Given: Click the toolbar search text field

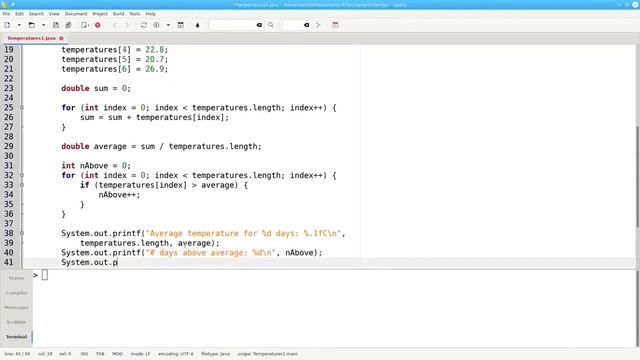Looking at the screenshot, I should coord(233,25).
